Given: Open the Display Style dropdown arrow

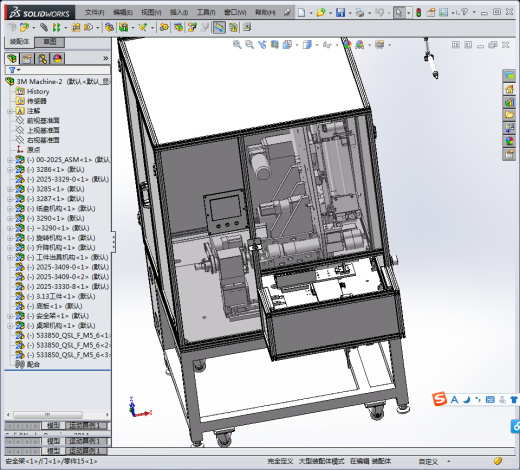Looking at the screenshot, I should click(x=317, y=45).
